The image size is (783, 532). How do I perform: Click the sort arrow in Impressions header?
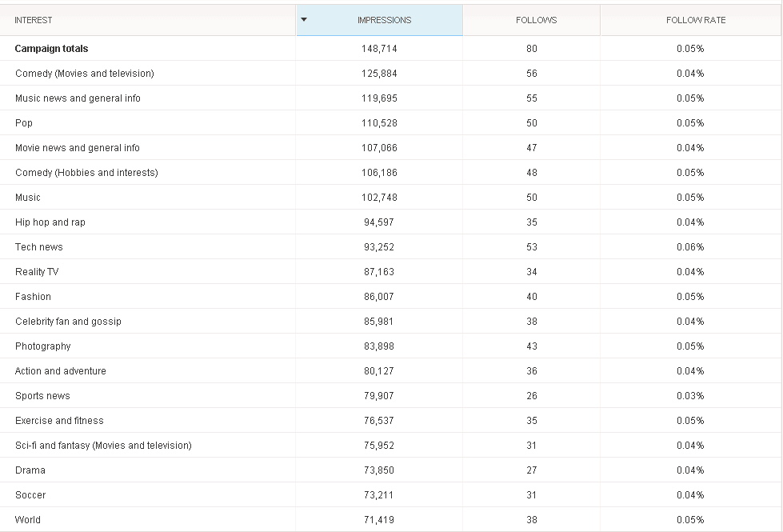[x=304, y=20]
